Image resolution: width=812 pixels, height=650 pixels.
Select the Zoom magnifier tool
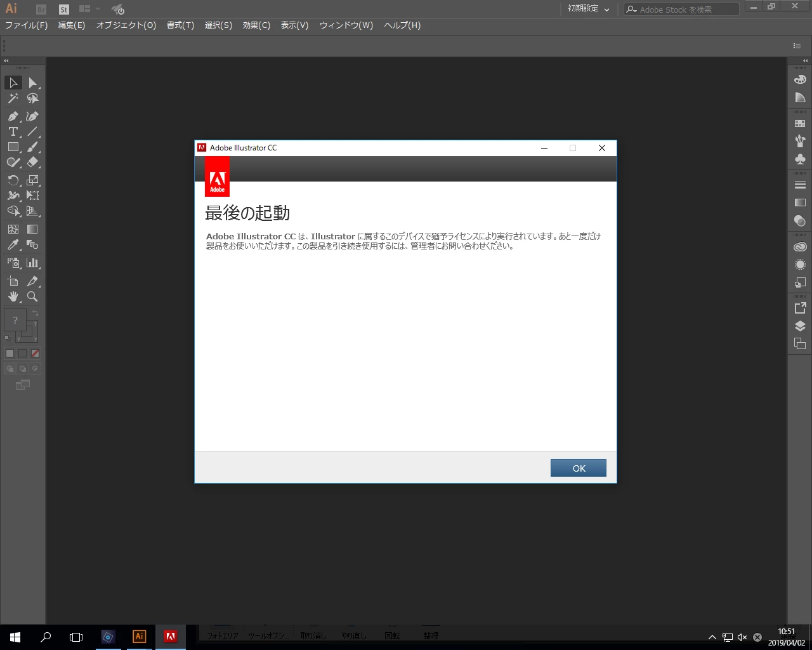tap(33, 296)
